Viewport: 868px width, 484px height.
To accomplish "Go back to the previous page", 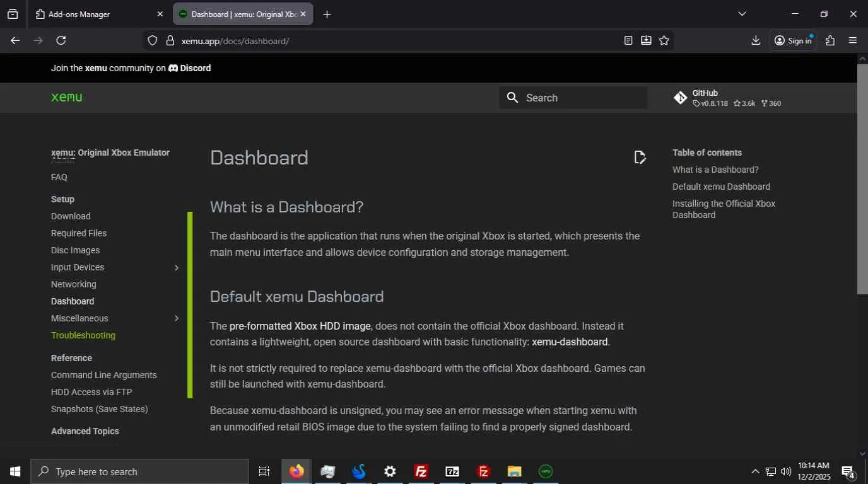I will (15, 40).
